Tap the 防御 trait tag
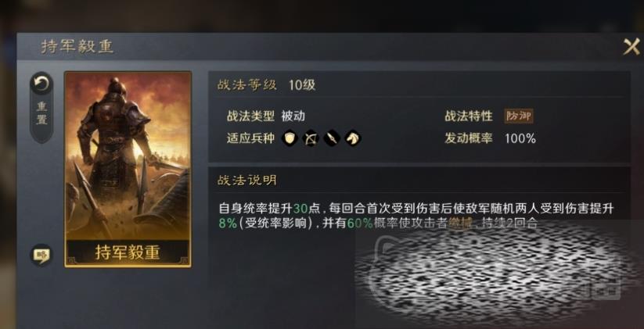644x329 pixels. pyautogui.click(x=519, y=116)
